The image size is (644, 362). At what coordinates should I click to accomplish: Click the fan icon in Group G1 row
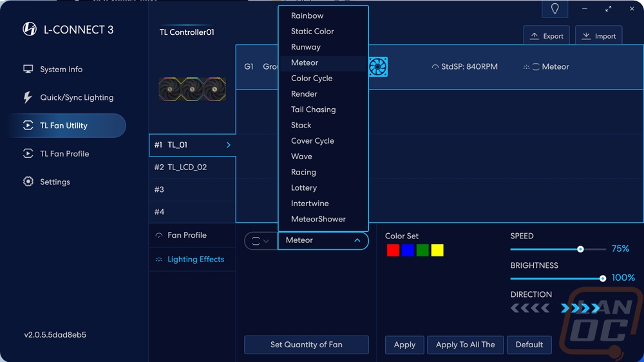coord(378,66)
